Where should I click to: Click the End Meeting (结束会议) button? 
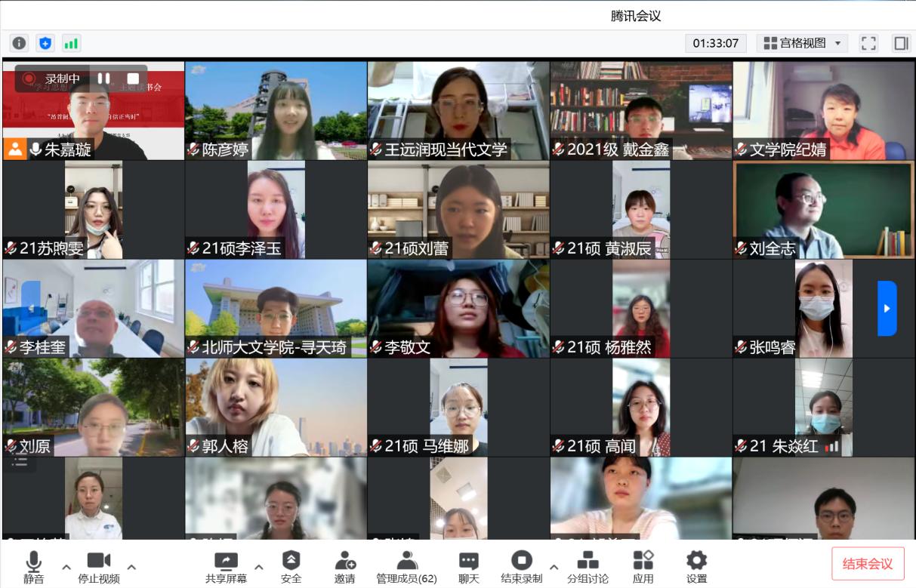868,564
